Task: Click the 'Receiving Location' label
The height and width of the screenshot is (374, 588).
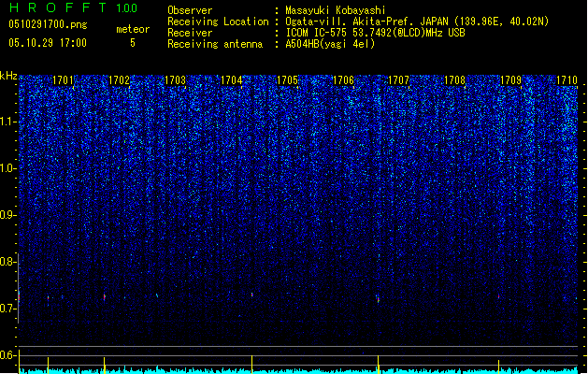Action: (218, 22)
